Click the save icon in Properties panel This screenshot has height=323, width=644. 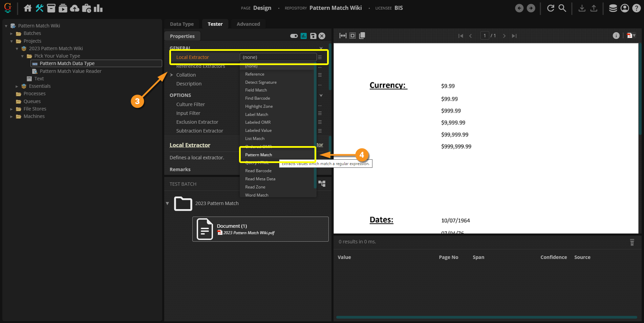[313, 36]
